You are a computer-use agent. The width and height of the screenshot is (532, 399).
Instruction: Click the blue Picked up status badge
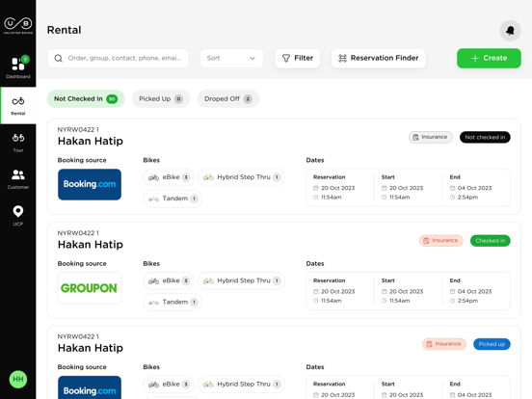[x=492, y=344]
